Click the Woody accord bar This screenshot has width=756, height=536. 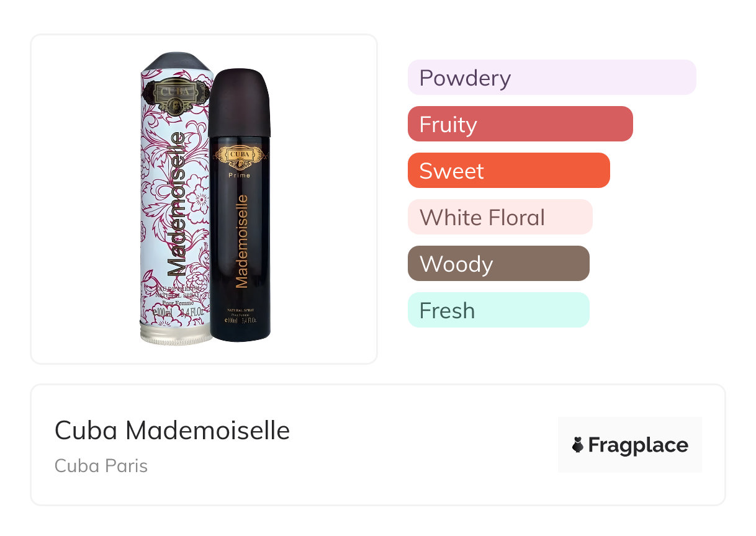click(x=498, y=264)
